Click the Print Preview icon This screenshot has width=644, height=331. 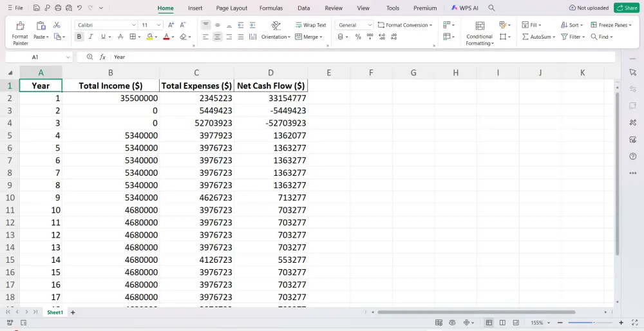click(69, 8)
